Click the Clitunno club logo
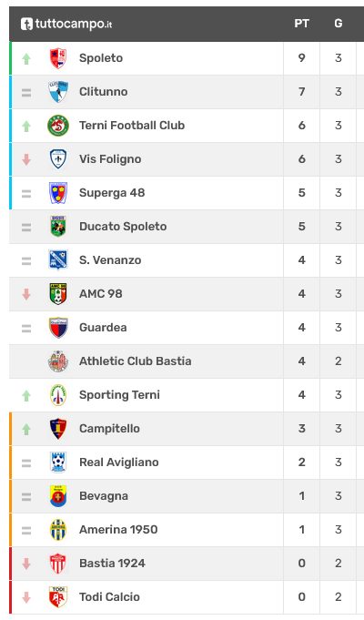Viewport: 364px width, 620px height. pyautogui.click(x=58, y=92)
